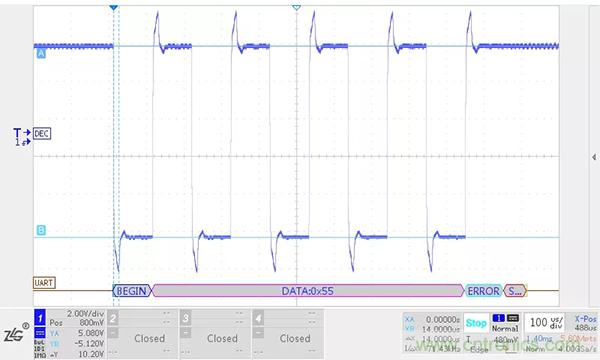The image size is (600, 360).
Task: Select the channel 1 indicator box
Action: (x=40, y=318)
